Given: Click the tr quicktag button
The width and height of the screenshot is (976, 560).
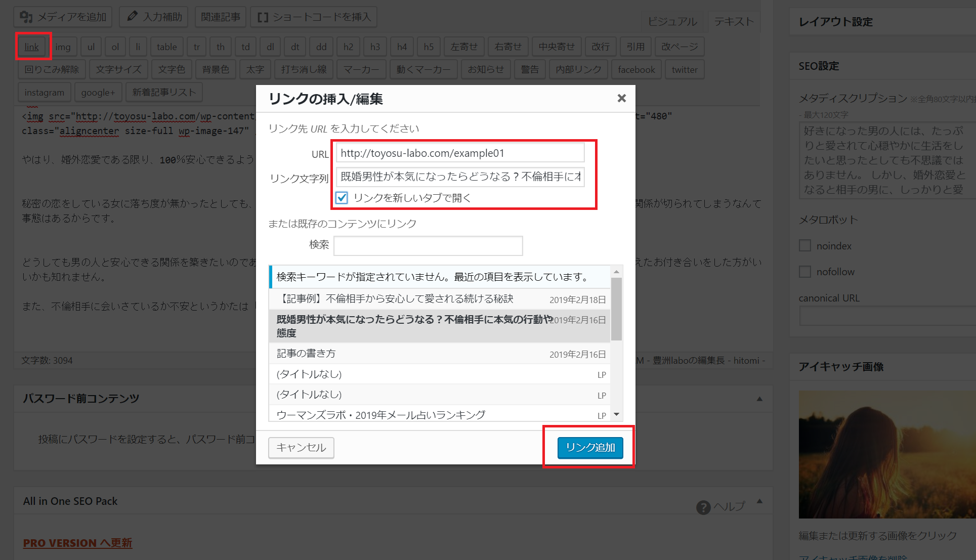Looking at the screenshot, I should click(197, 47).
